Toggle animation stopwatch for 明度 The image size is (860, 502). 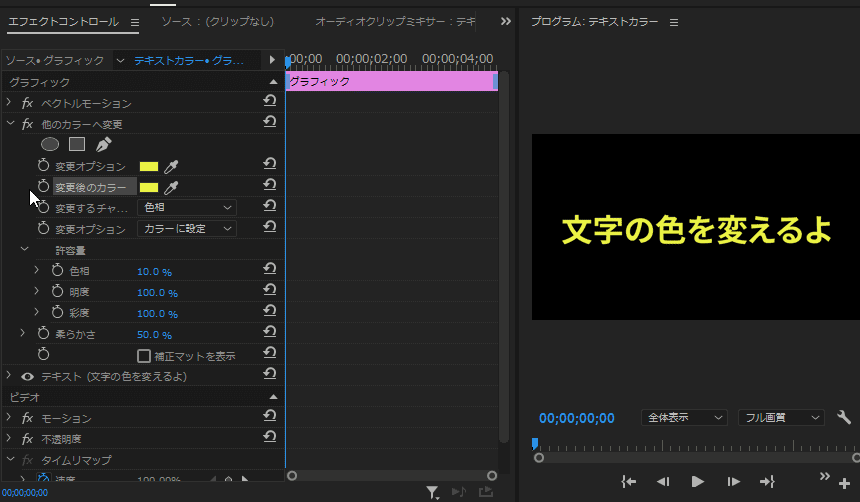point(58,291)
